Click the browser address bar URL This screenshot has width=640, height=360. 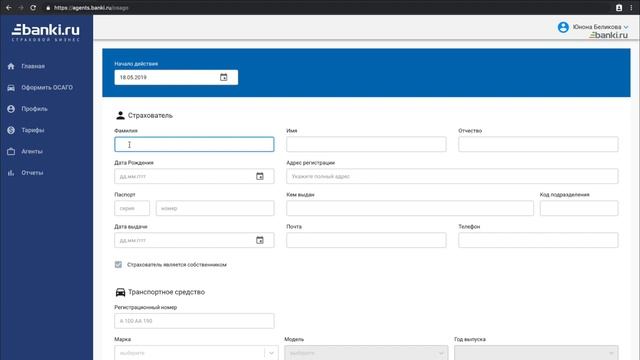[x=91, y=8]
